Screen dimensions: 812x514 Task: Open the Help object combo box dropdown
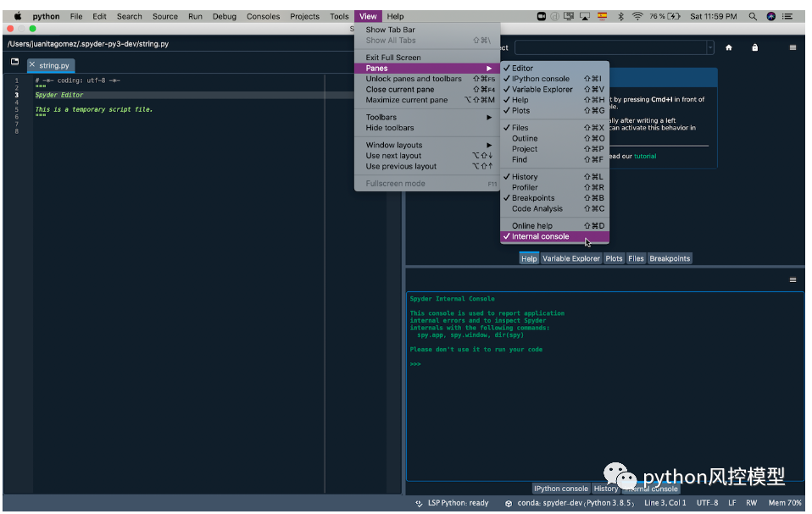709,47
